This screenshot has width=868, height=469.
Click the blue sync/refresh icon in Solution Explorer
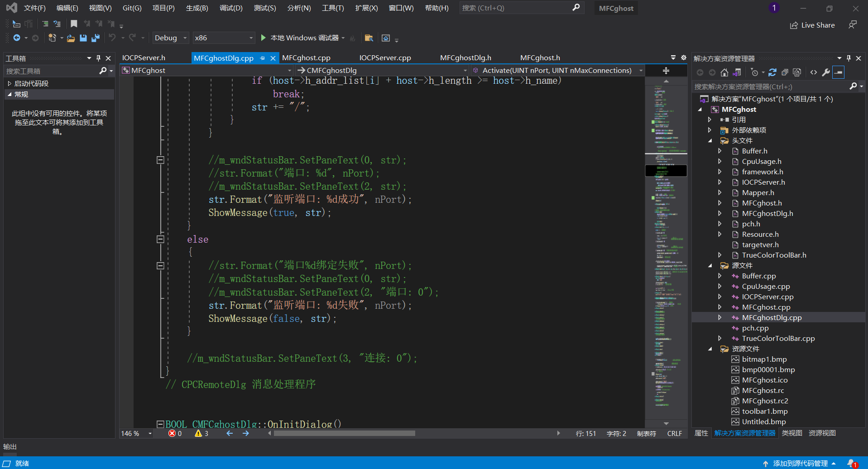pos(772,72)
